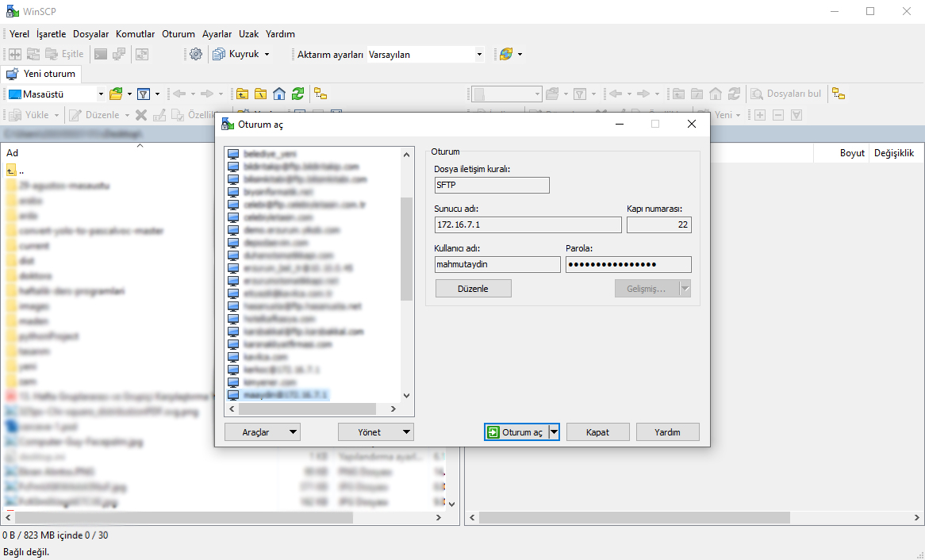Go to the remote parent directory
Image resolution: width=925 pixels, height=560 pixels.
pyautogui.click(x=679, y=94)
